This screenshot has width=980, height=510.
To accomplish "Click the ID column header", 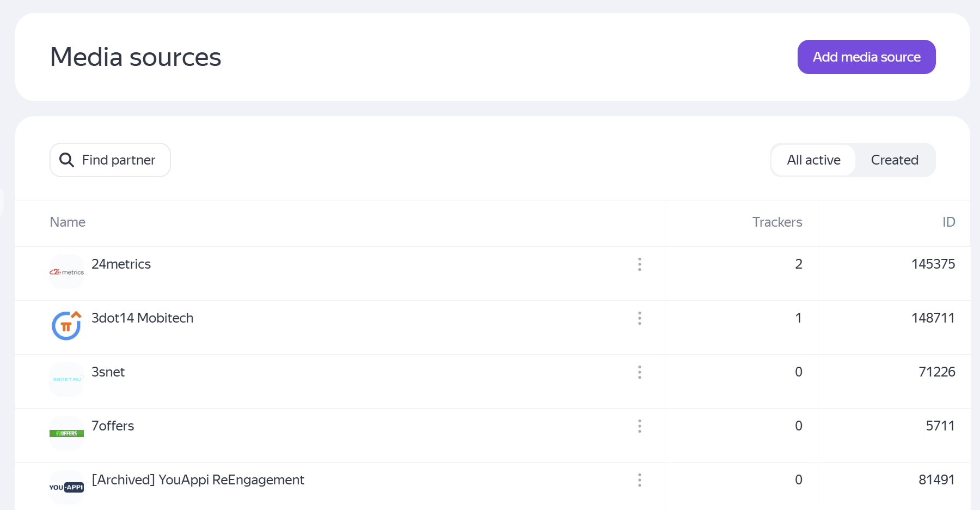I will (948, 222).
